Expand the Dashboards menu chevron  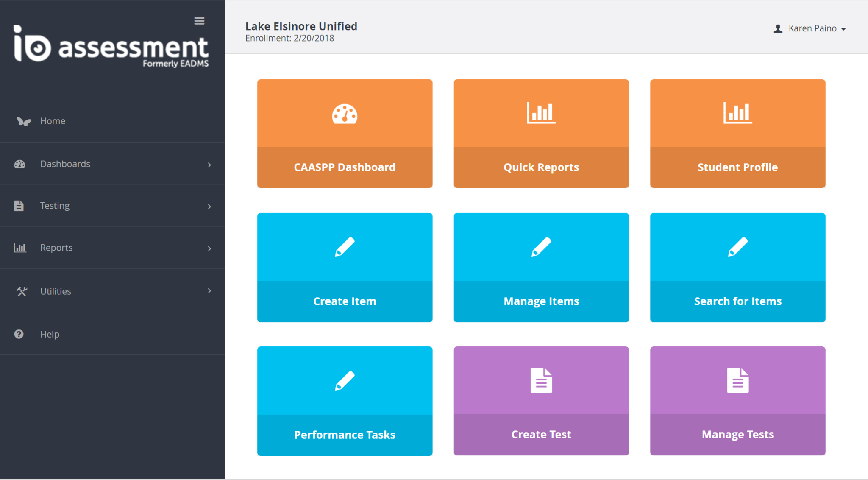pos(209,165)
